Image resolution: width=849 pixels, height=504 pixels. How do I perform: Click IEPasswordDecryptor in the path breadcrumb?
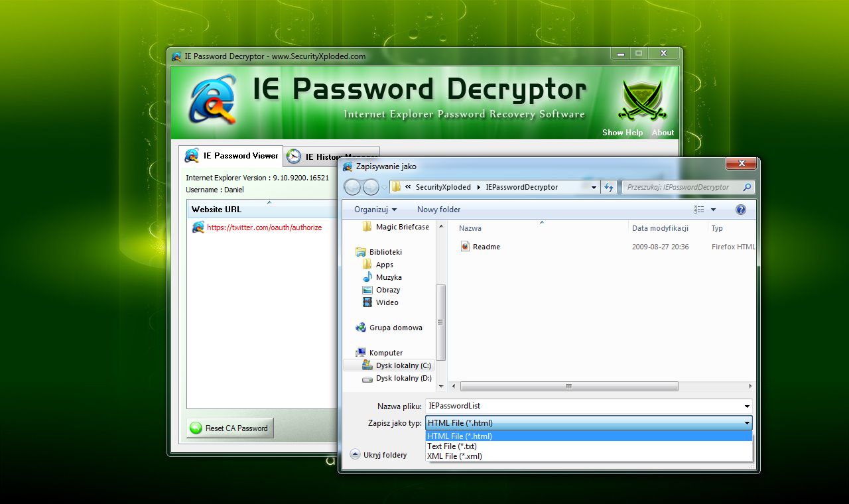pos(522,187)
